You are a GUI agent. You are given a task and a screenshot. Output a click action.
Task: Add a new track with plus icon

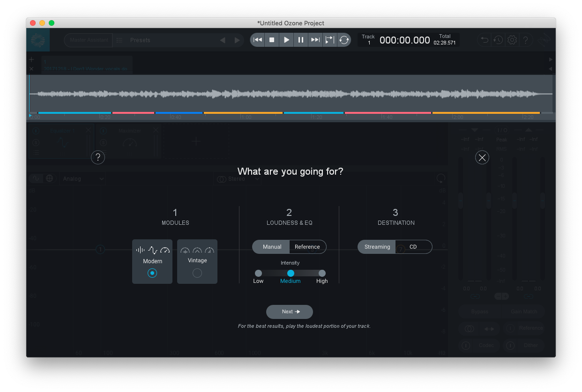31,59
